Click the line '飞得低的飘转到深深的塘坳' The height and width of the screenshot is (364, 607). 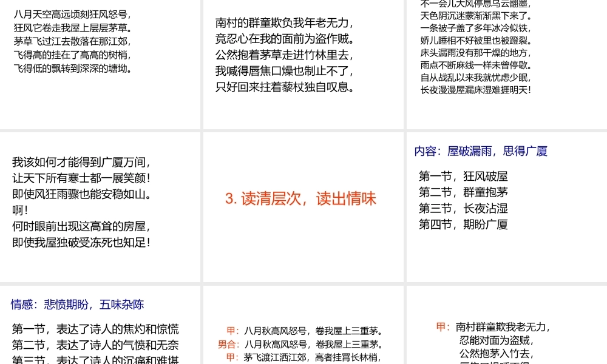click(x=73, y=69)
